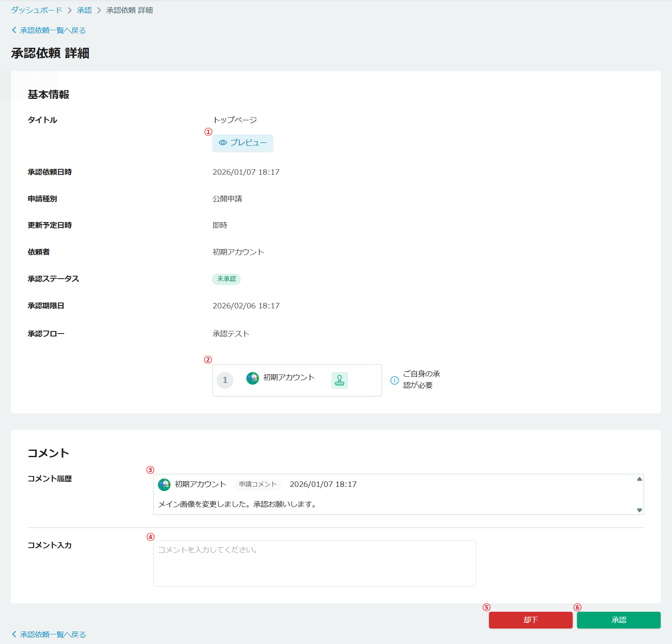Click the 申請コメント tag in comment history
This screenshot has height=644, width=672.
coord(258,484)
